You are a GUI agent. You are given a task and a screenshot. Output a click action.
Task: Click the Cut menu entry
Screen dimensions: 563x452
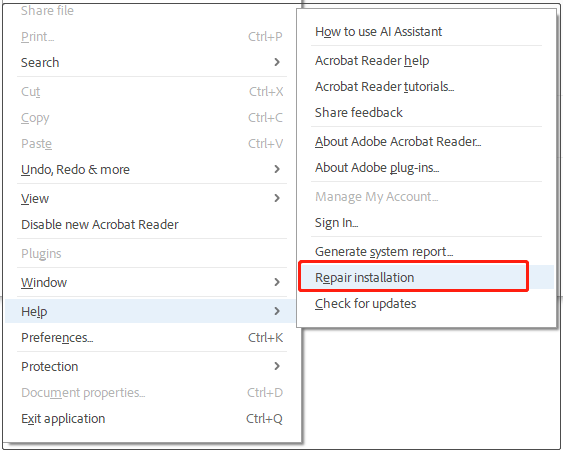152,92
